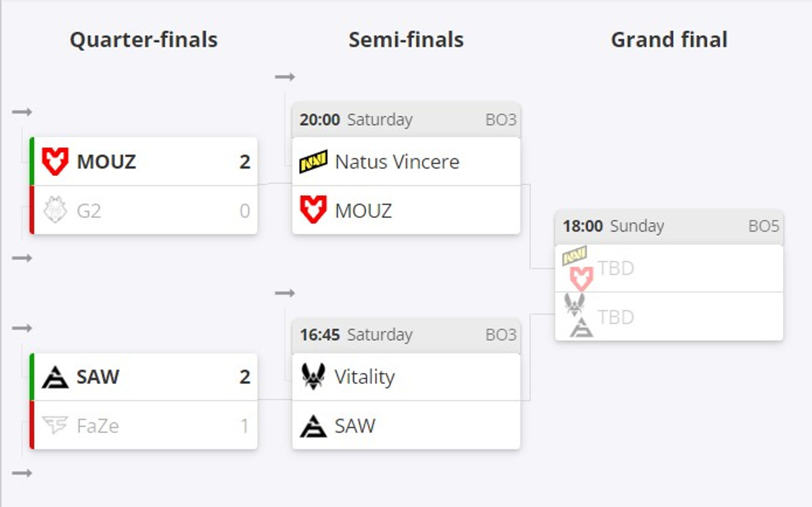
Task: Click the first TBD slot in the grand final
Action: [x=616, y=269]
